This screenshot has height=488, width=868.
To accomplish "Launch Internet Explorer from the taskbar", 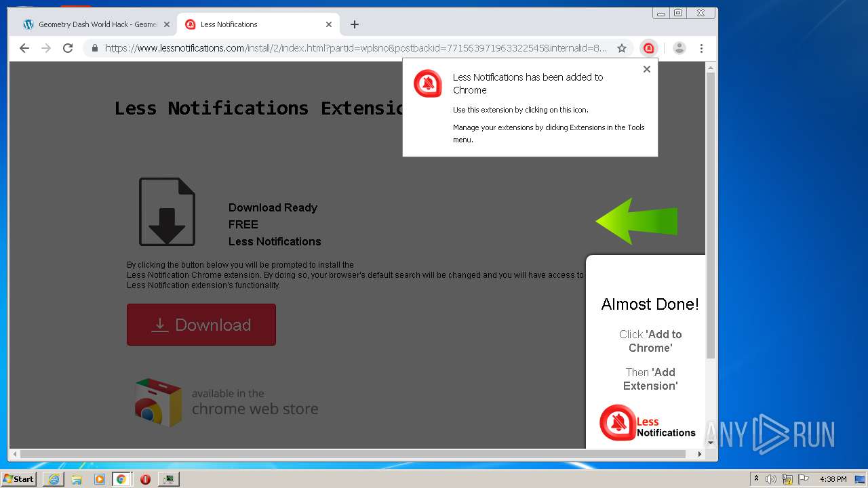I will click(x=54, y=479).
